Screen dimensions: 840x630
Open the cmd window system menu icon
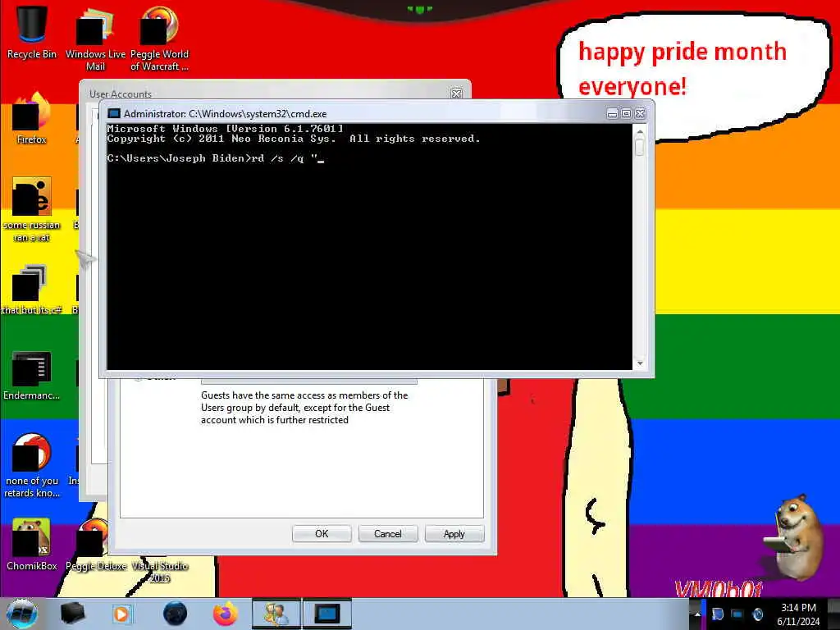pyautogui.click(x=114, y=113)
